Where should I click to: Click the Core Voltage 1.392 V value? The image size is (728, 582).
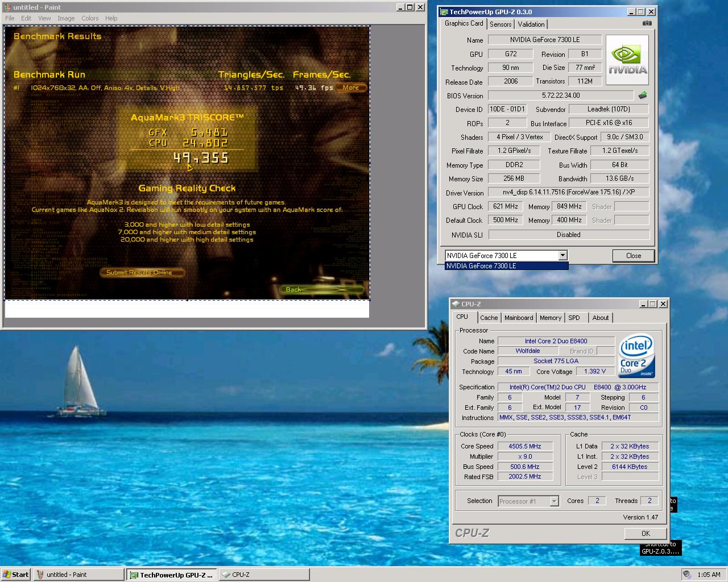pos(595,371)
